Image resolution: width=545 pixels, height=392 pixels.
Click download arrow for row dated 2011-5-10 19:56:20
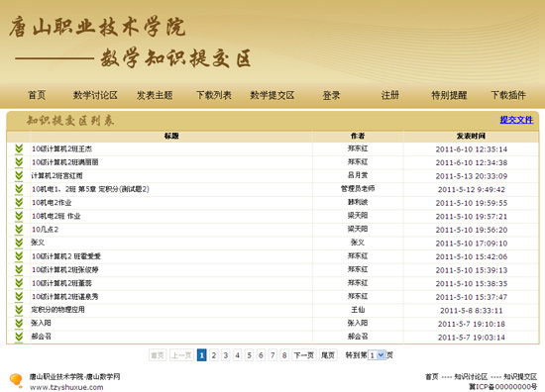click(x=19, y=230)
